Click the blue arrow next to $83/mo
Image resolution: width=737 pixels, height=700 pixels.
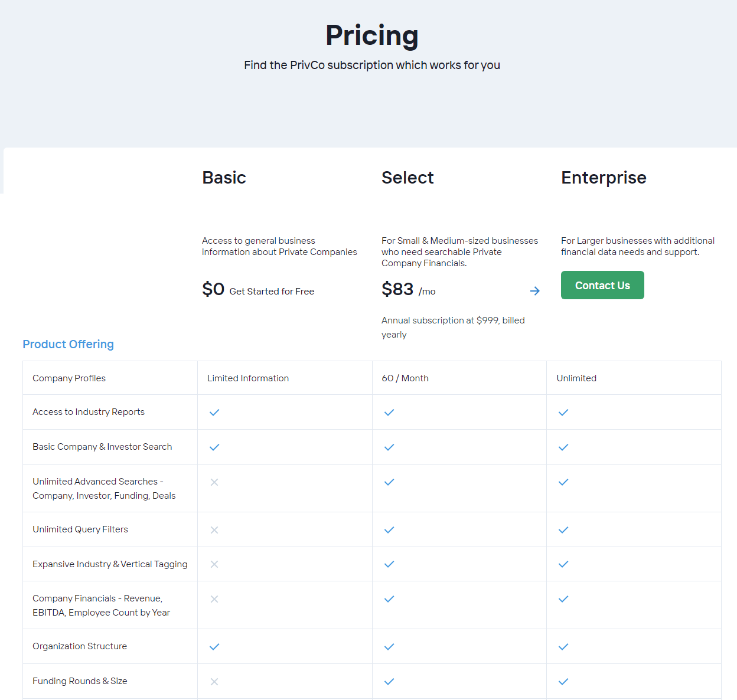click(535, 291)
